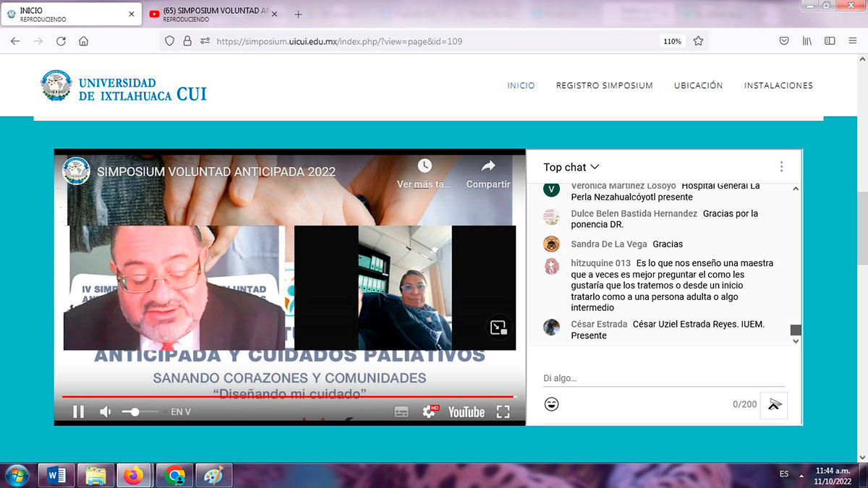Viewport: 868px width, 488px height.
Task: Adjust the video volume slider
Action: click(x=140, y=411)
